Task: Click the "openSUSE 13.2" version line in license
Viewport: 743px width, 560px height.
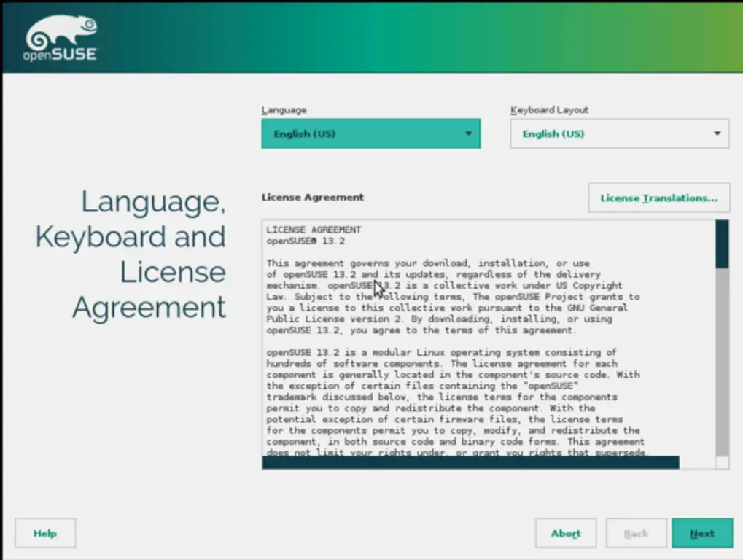Action: pyautogui.click(x=306, y=241)
